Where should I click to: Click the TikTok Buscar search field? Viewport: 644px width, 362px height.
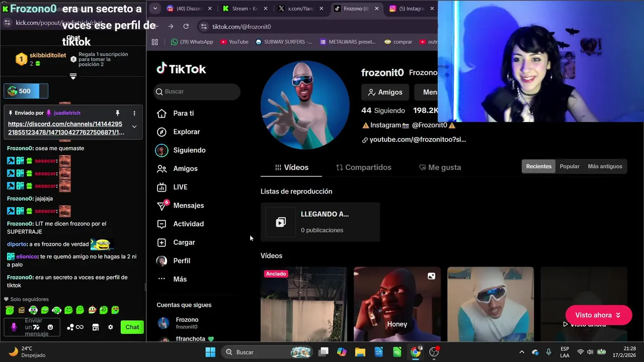[x=197, y=92]
